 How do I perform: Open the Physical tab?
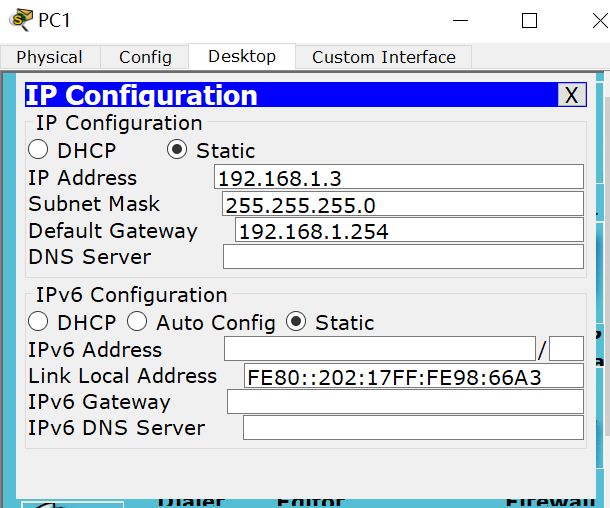[50, 57]
